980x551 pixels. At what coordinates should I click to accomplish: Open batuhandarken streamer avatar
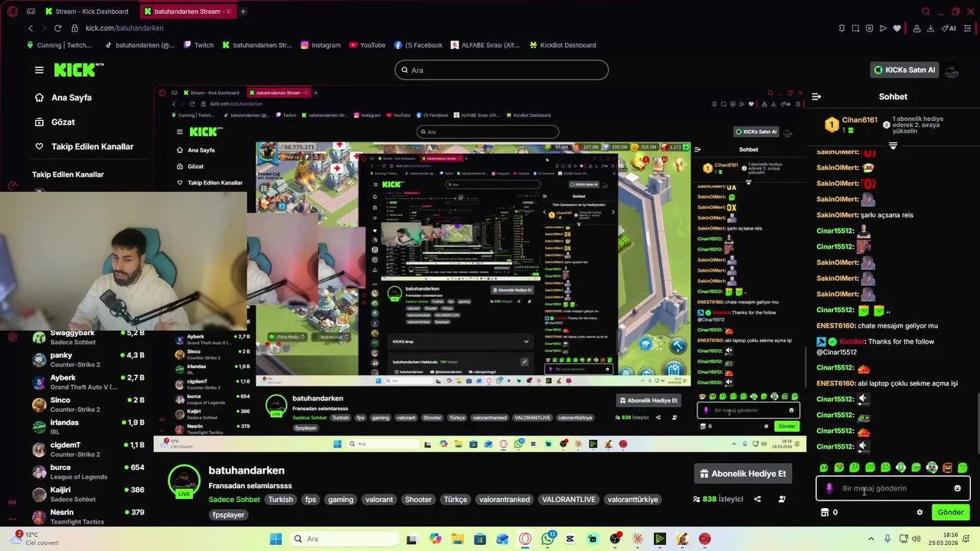pos(184,481)
